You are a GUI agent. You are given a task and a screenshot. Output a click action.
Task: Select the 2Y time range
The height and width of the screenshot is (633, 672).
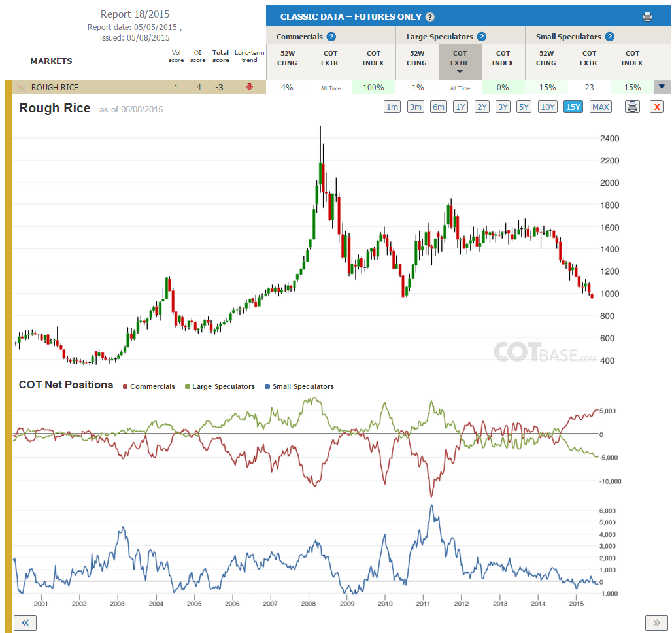tap(482, 107)
